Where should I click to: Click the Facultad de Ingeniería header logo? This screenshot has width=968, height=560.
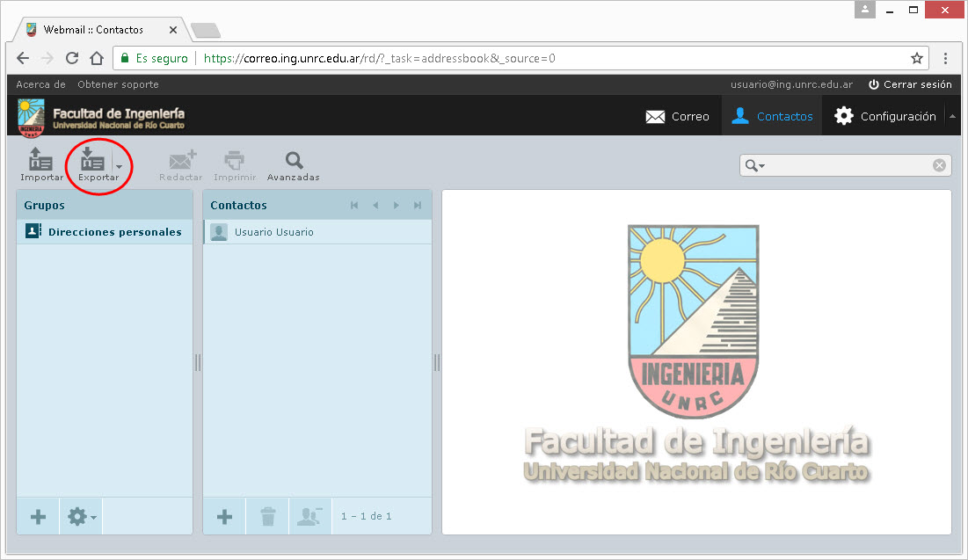[x=101, y=117]
